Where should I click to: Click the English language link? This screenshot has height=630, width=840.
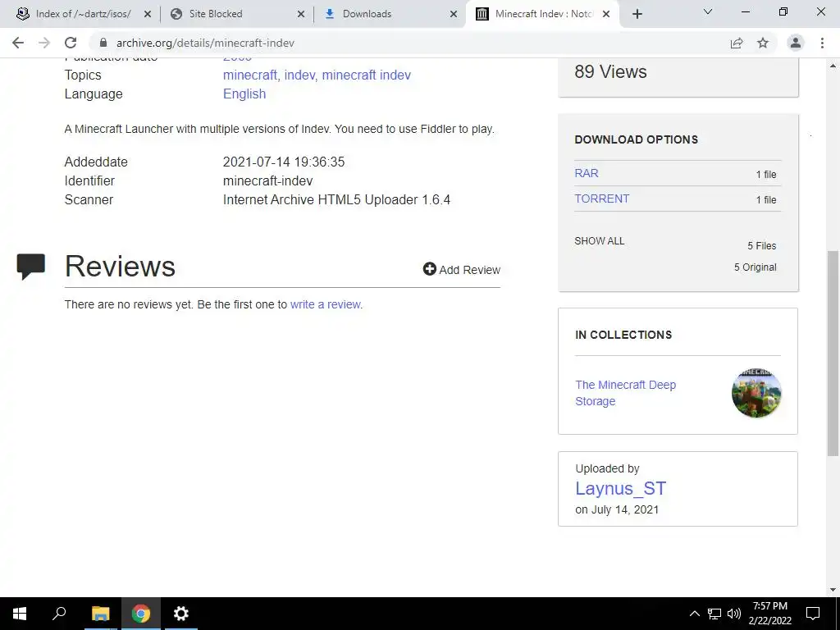(x=244, y=94)
